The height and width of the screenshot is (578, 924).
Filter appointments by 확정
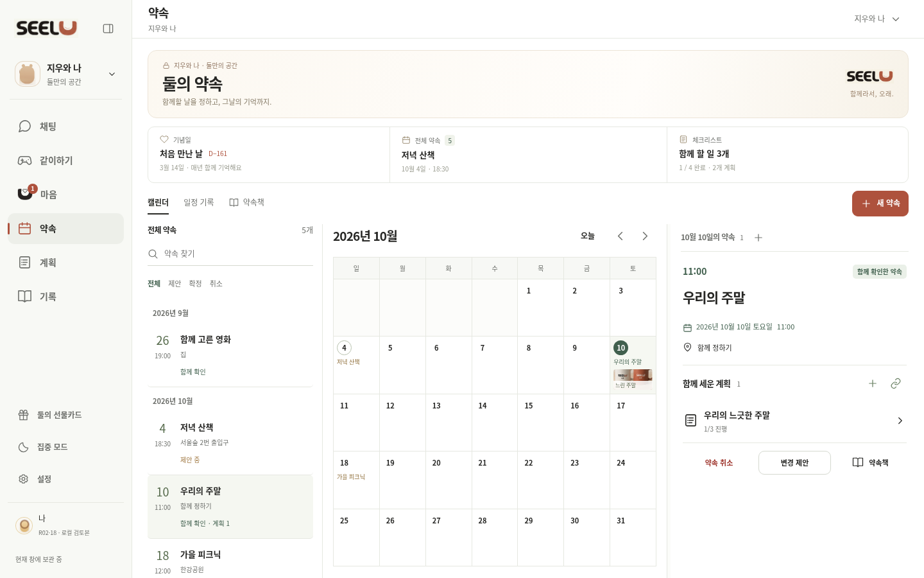[x=195, y=284]
